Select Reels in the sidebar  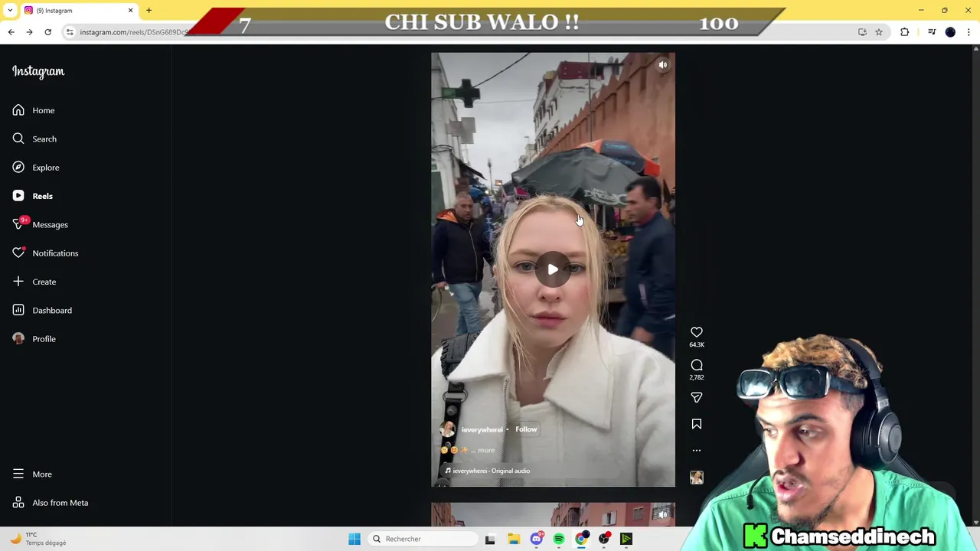click(x=33, y=196)
